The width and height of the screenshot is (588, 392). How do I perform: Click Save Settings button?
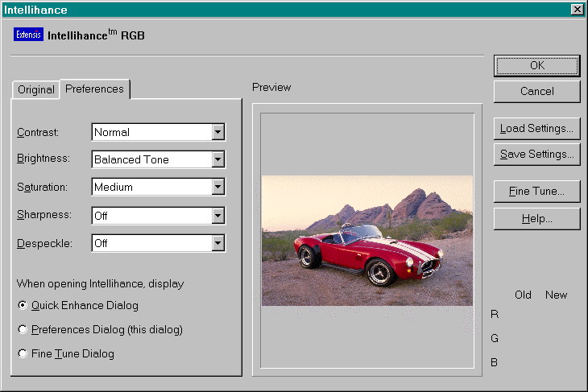537,155
